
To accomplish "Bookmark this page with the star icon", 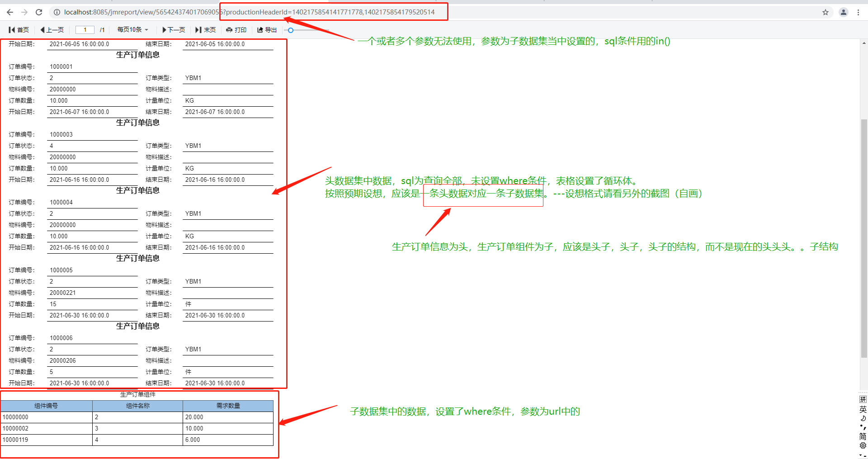I will (826, 12).
